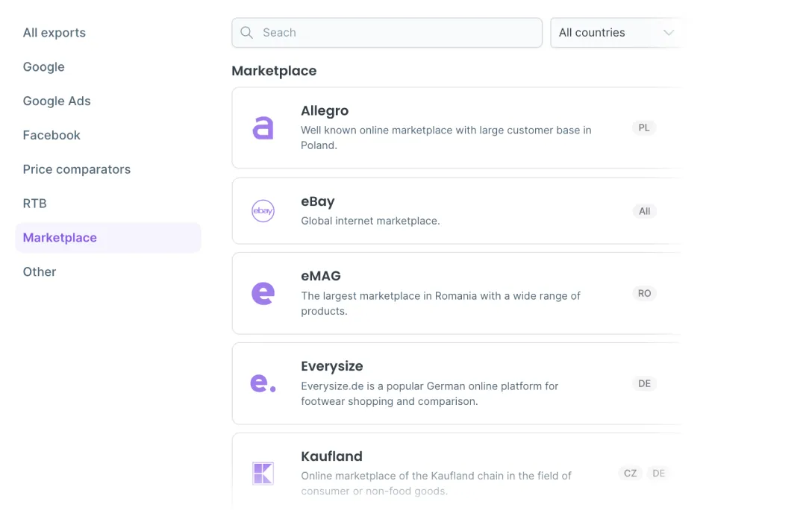Click the PL country badge
The width and height of the screenshot is (812, 522).
[643, 128]
